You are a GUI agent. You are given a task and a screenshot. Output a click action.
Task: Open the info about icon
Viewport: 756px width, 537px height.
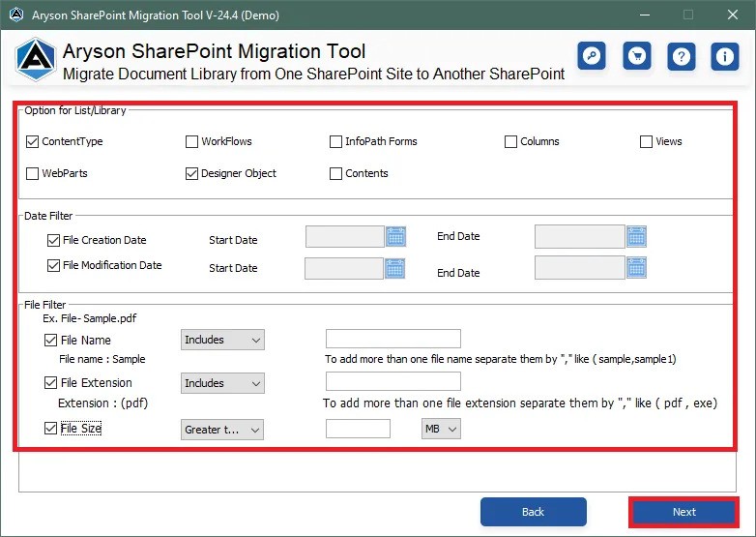pyautogui.click(x=725, y=56)
